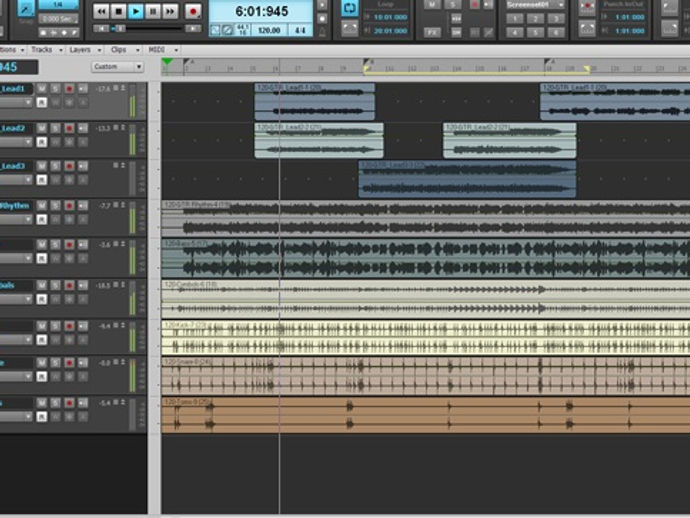Open the Layers menu
This screenshot has width=690, height=518.
tap(84, 50)
